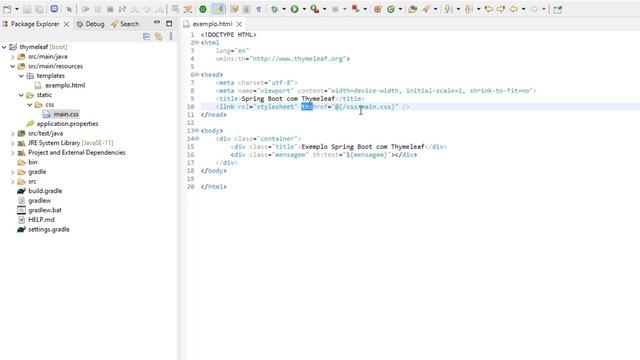Click the Next Annotation down-arrow icon

[x=448, y=9]
